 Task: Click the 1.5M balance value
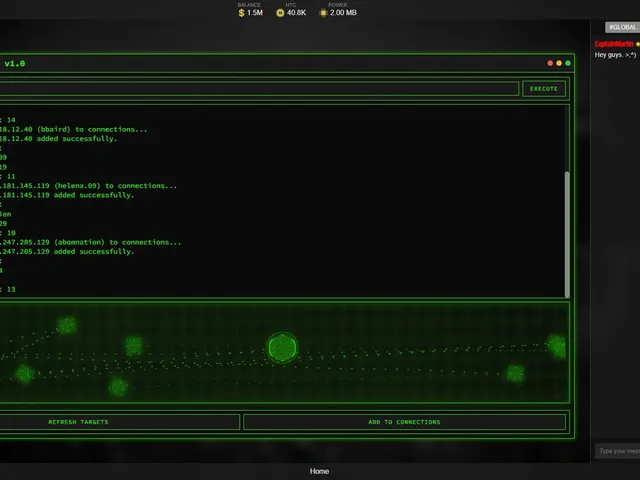[255, 13]
